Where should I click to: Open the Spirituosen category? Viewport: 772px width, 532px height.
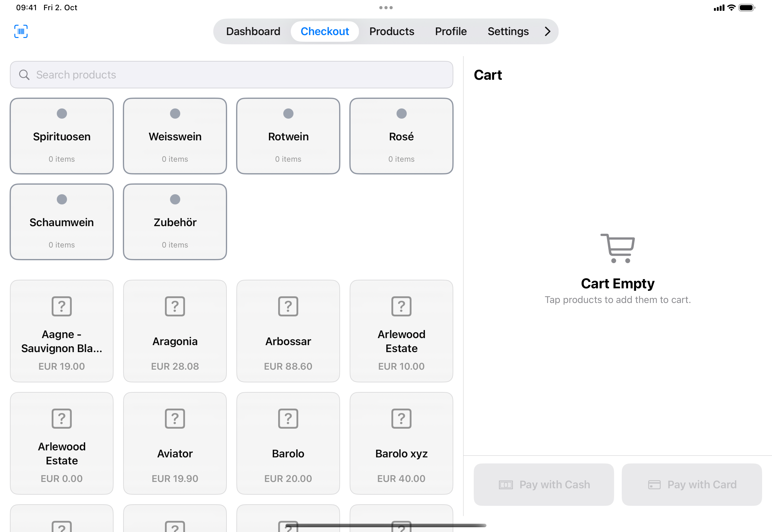click(x=62, y=136)
